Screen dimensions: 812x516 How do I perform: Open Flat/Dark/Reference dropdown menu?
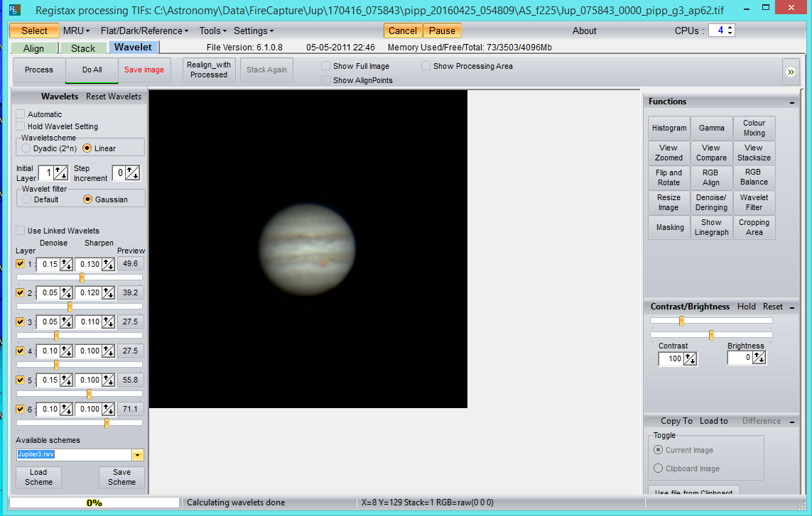pyautogui.click(x=144, y=31)
